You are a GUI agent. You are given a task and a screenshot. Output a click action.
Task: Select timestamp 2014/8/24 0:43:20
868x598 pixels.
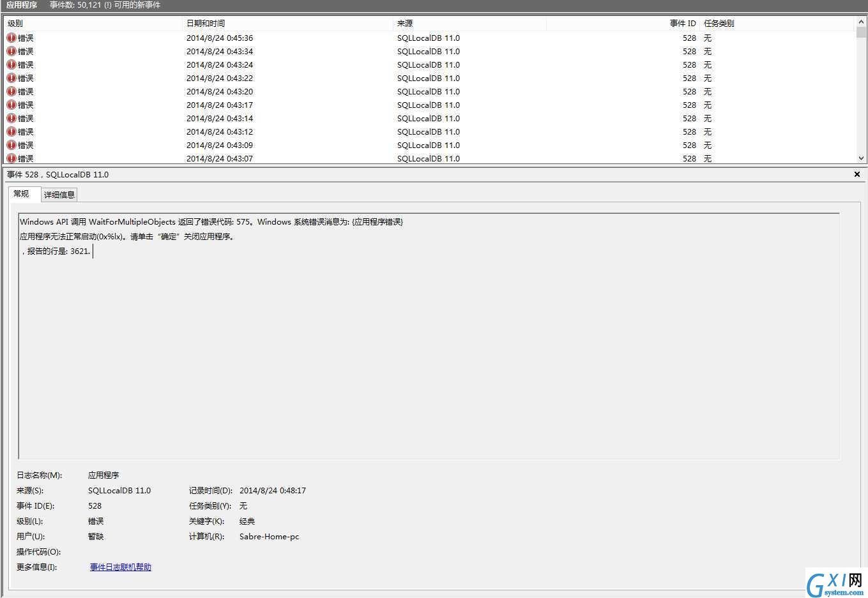point(220,91)
